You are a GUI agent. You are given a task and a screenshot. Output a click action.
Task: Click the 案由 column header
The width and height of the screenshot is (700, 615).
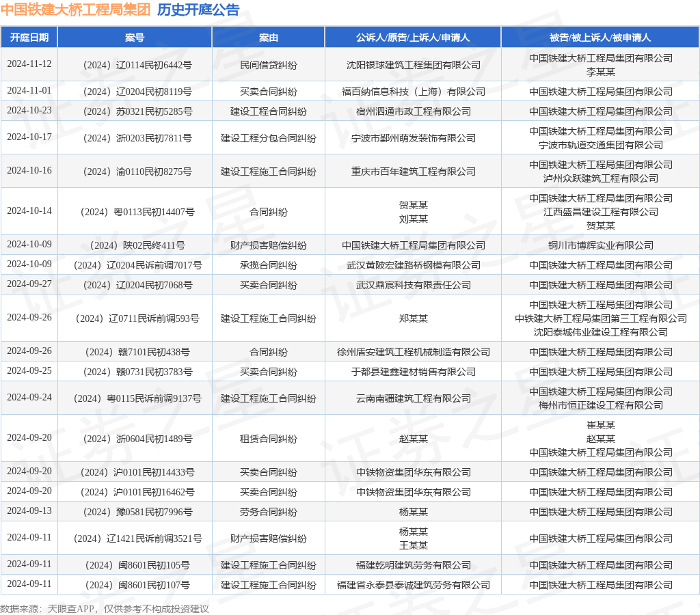[x=268, y=38]
